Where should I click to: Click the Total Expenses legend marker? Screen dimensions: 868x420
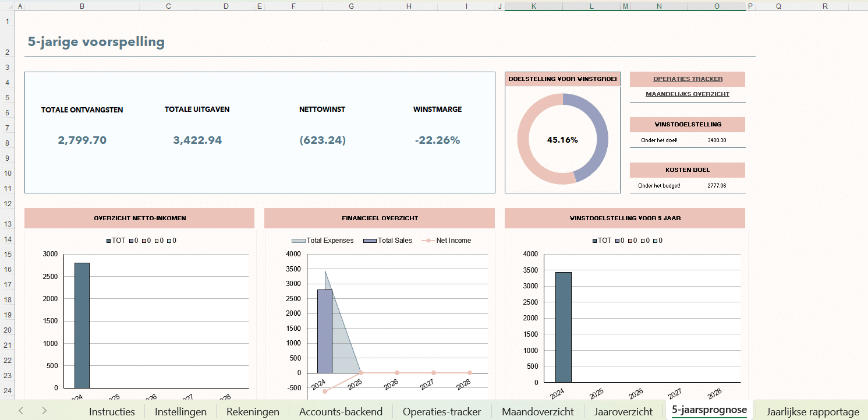point(297,241)
